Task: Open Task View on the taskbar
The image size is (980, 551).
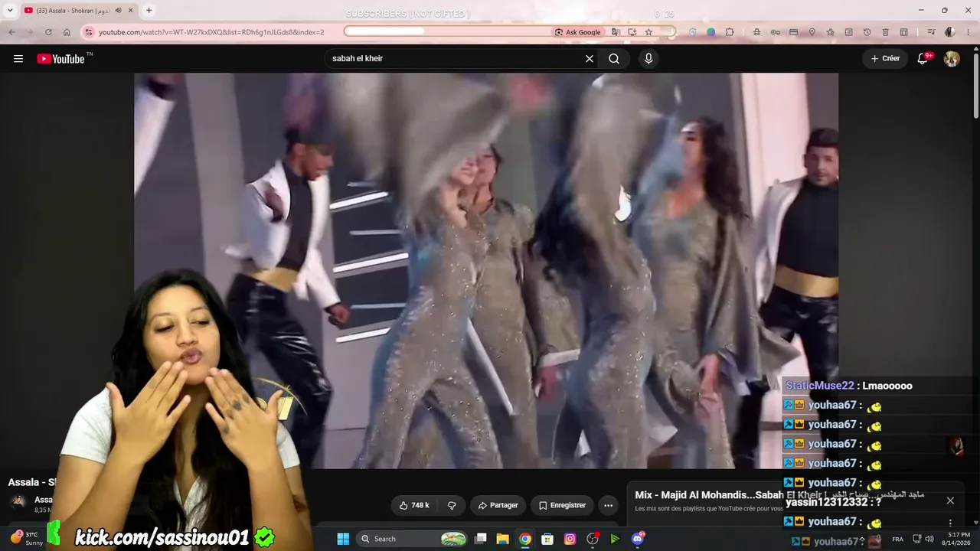Action: 481,539
